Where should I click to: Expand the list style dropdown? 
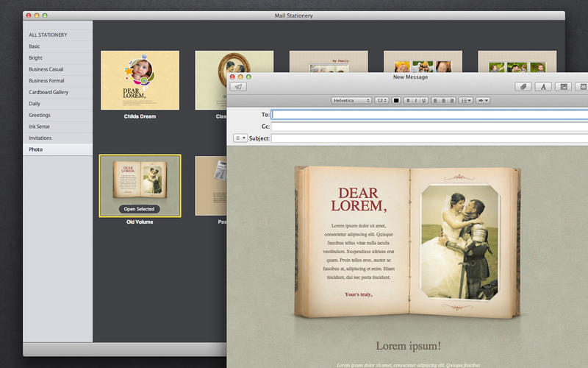pyautogui.click(x=466, y=100)
